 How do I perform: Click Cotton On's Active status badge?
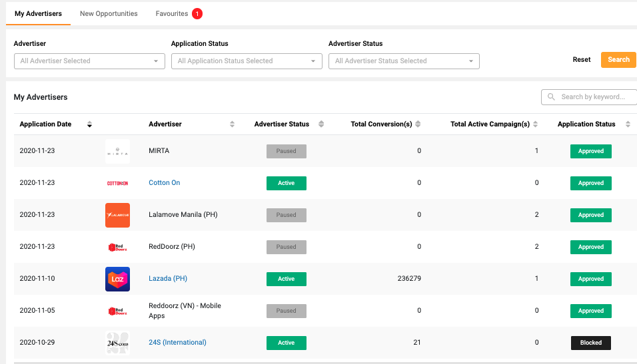point(287,183)
